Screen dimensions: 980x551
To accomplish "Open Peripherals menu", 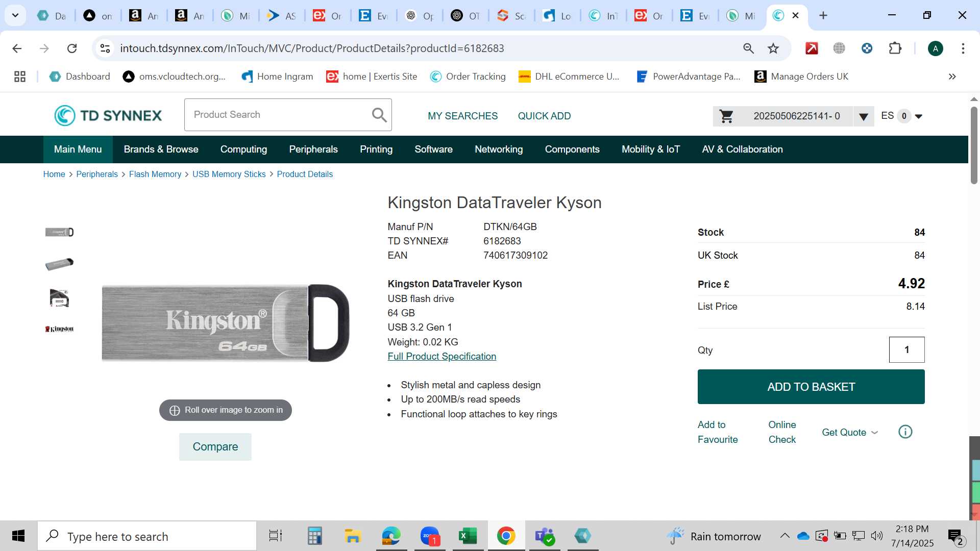I will click(313, 149).
